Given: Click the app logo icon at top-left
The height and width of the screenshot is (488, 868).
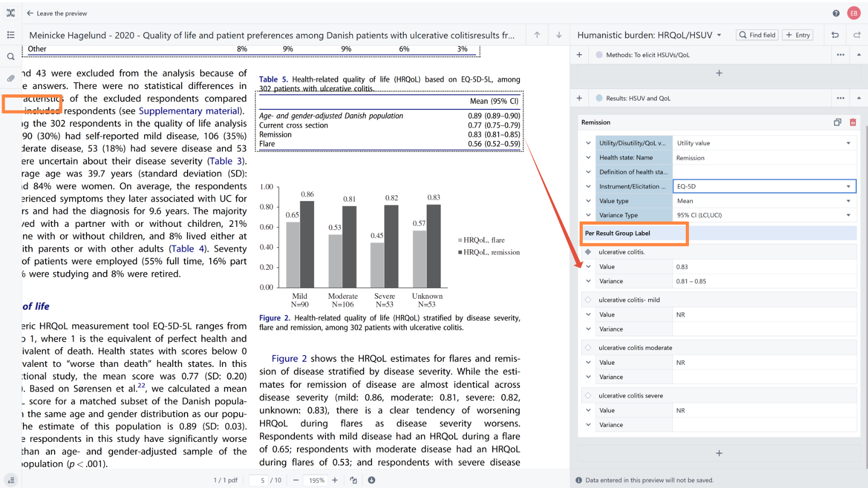Looking at the screenshot, I should click(11, 13).
